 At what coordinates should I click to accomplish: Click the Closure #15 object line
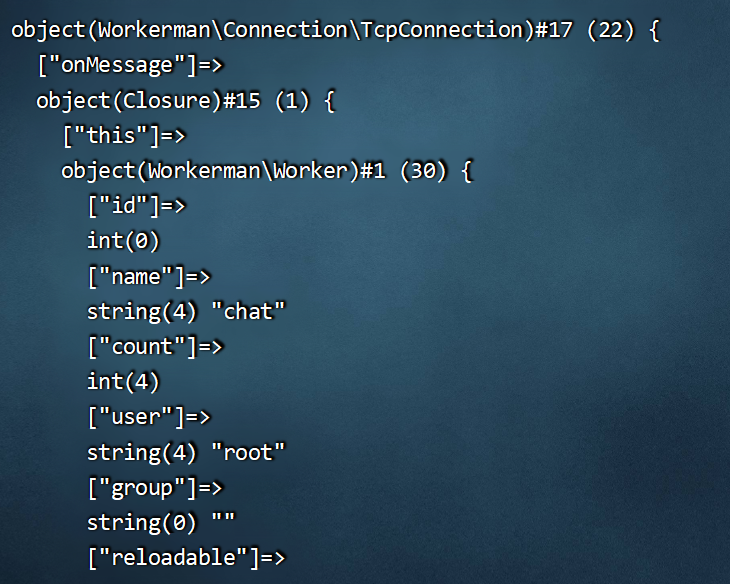point(186,101)
